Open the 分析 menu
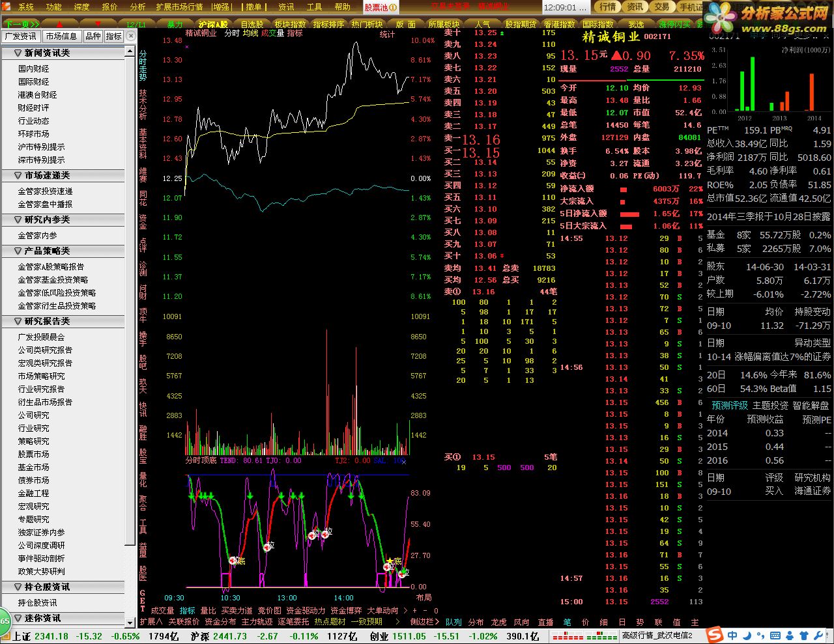834x644 pixels. (x=138, y=7)
